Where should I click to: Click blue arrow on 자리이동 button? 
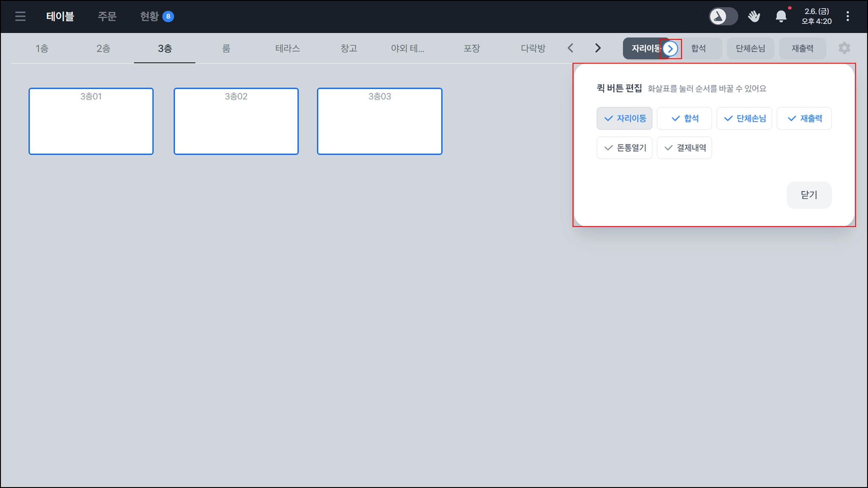click(x=670, y=49)
